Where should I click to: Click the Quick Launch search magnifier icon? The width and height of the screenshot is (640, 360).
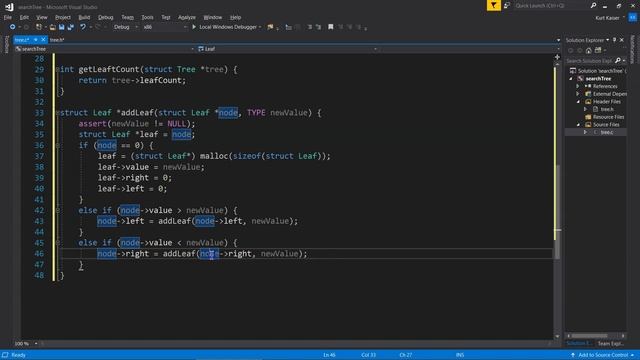[x=593, y=5]
